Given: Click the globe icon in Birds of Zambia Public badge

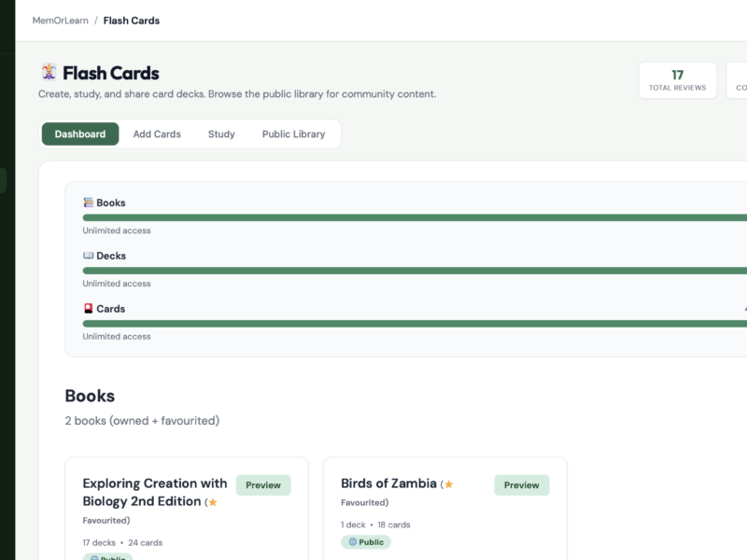Looking at the screenshot, I should 353,542.
